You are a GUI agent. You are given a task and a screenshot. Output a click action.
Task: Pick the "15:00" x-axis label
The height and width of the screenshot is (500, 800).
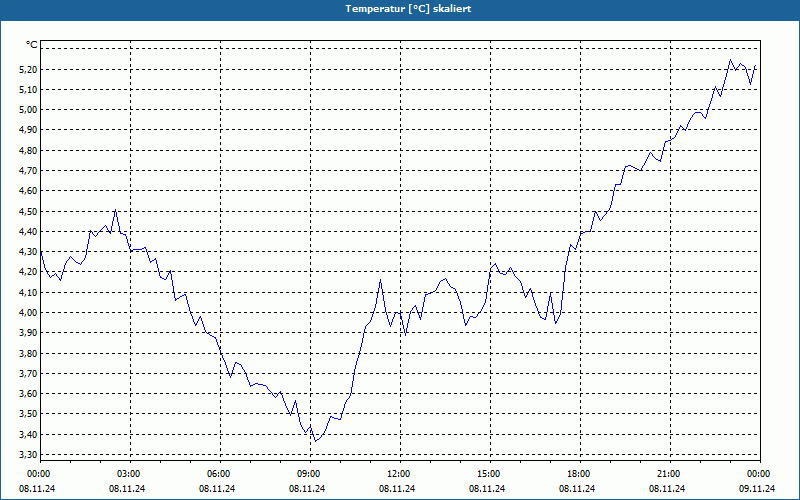[489, 474]
